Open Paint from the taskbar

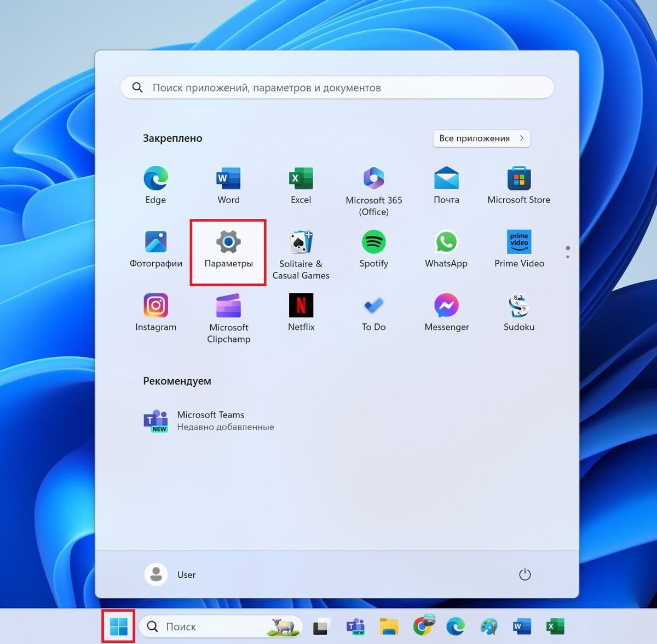pos(488,626)
